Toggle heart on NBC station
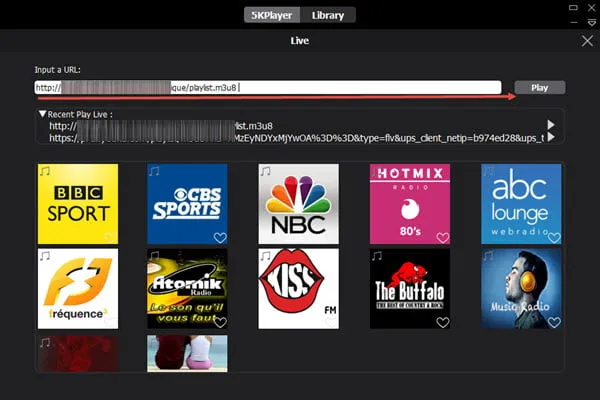 click(331, 238)
